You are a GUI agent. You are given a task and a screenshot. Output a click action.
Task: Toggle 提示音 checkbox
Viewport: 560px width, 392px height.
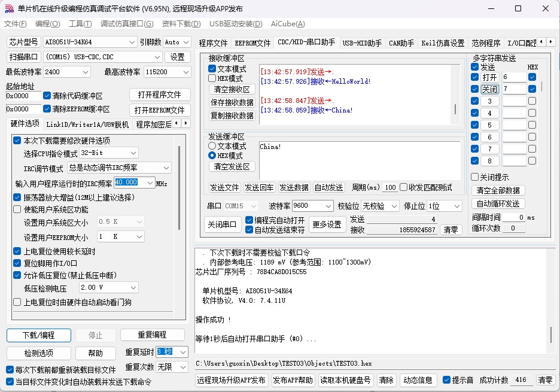(446, 380)
